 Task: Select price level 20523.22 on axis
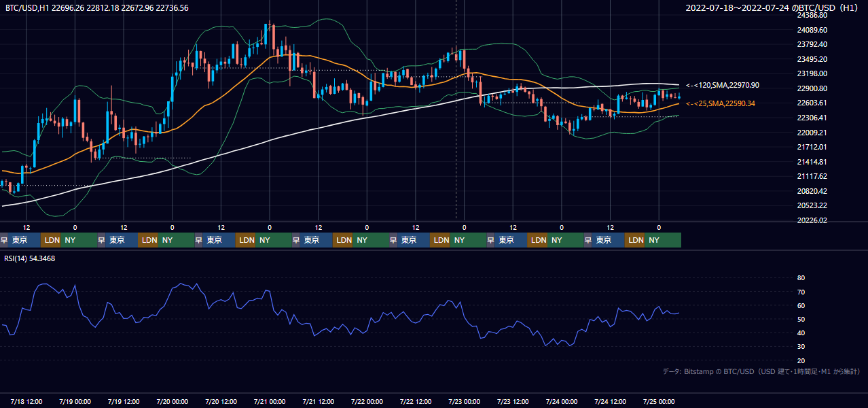click(x=812, y=205)
